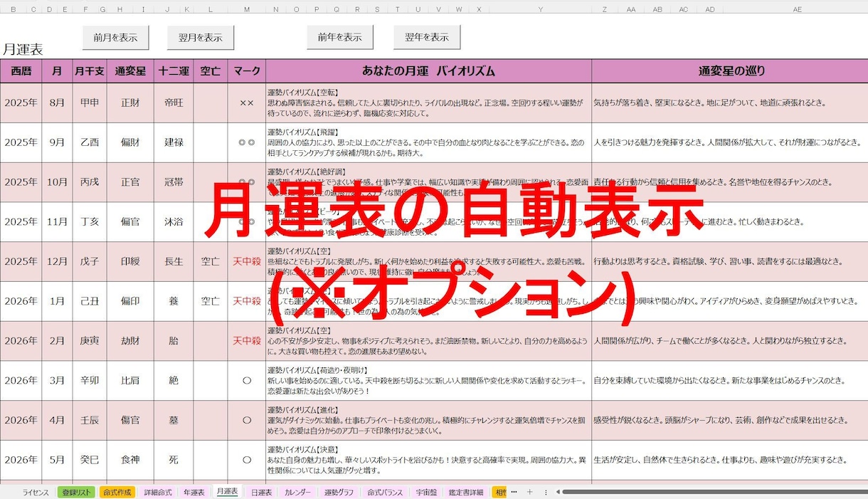The height and width of the screenshot is (499, 868).
Task: Select the 十二運 header cell
Action: tap(174, 71)
